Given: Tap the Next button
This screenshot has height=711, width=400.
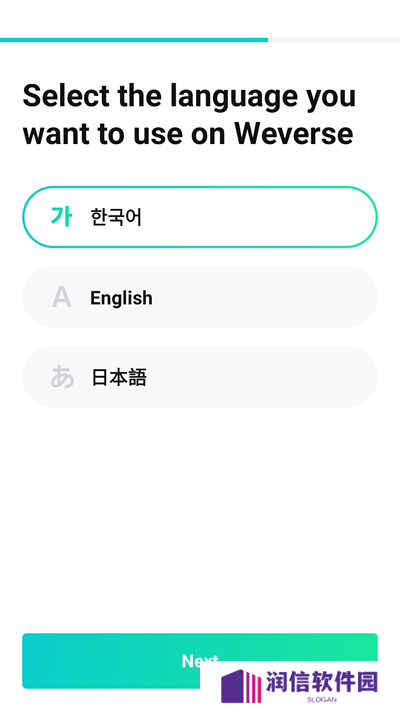Looking at the screenshot, I should click(x=200, y=661).
